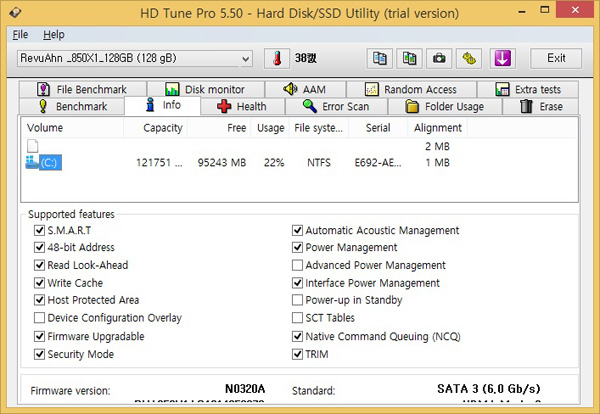600x414 pixels.
Task: Copy info to clipboard icon
Action: [379, 59]
